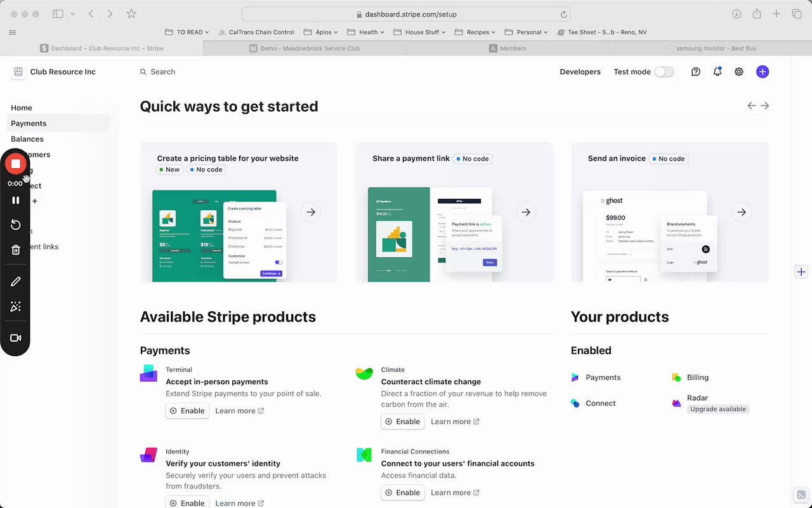
Task: Open Safari sidebar options chevron
Action: click(72, 14)
